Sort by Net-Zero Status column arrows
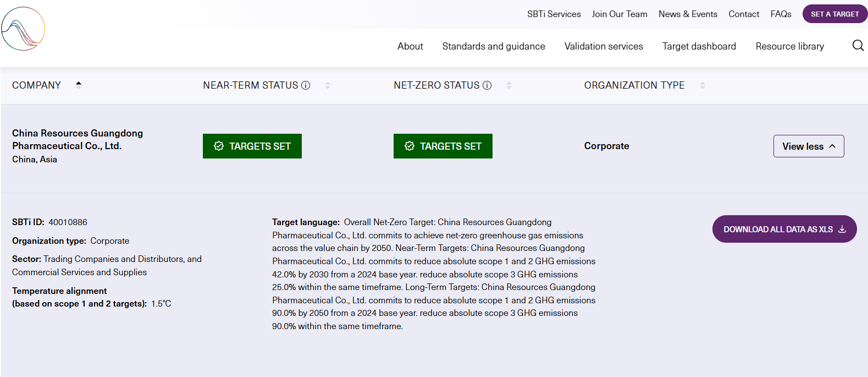Screen dimensions: 868x377 [509, 85]
